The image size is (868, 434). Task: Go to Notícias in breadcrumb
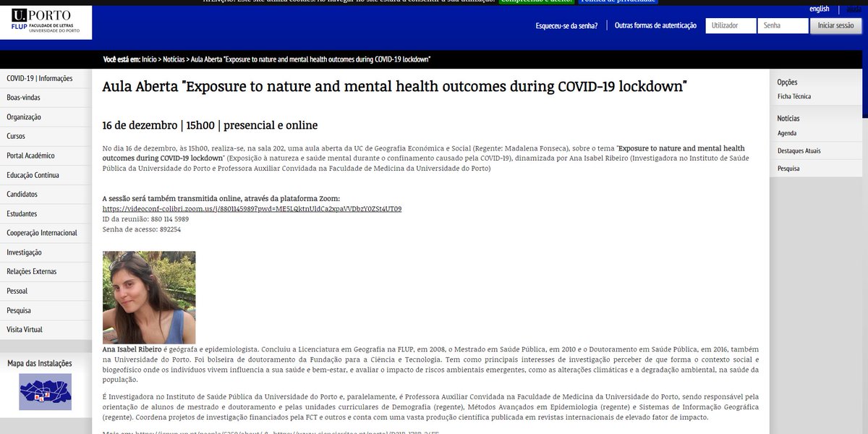(174, 59)
